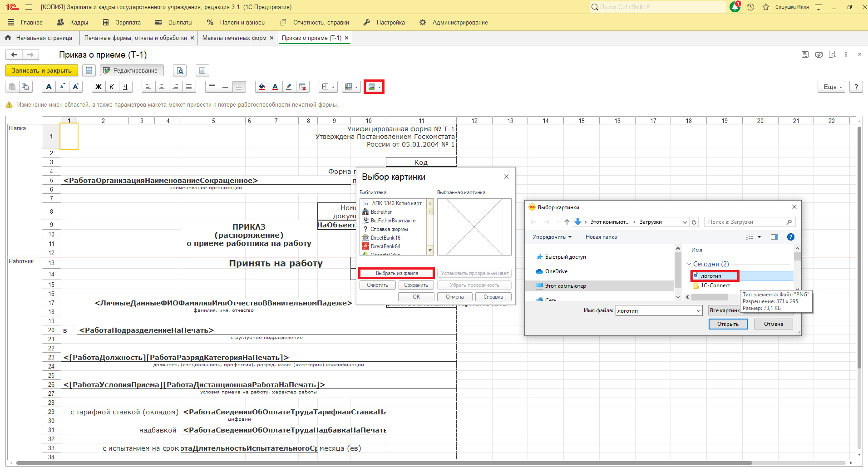Pick the text color (red-underlined A)
Viewport: 868px width, 472px height.
tap(275, 87)
